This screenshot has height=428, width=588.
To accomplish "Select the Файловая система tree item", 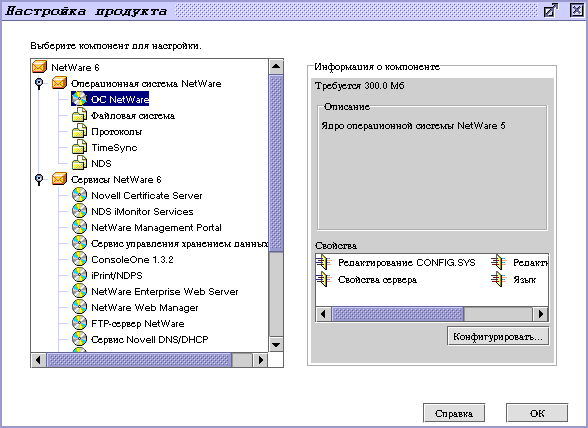I will 133,116.
